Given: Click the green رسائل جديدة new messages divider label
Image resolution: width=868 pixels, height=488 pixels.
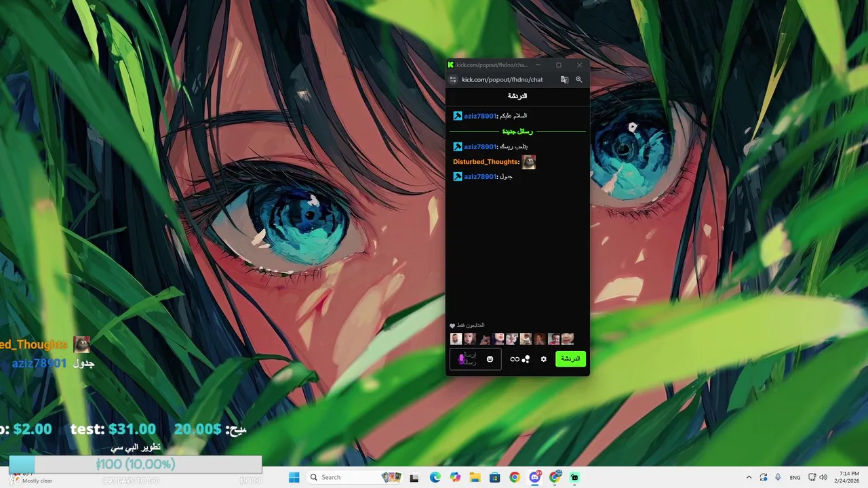Looking at the screenshot, I should [x=517, y=131].
